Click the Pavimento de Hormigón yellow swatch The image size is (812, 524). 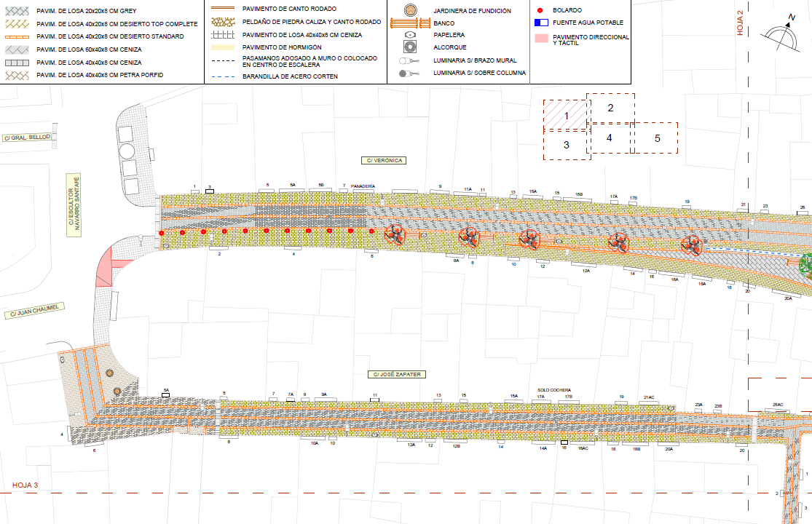(x=222, y=46)
